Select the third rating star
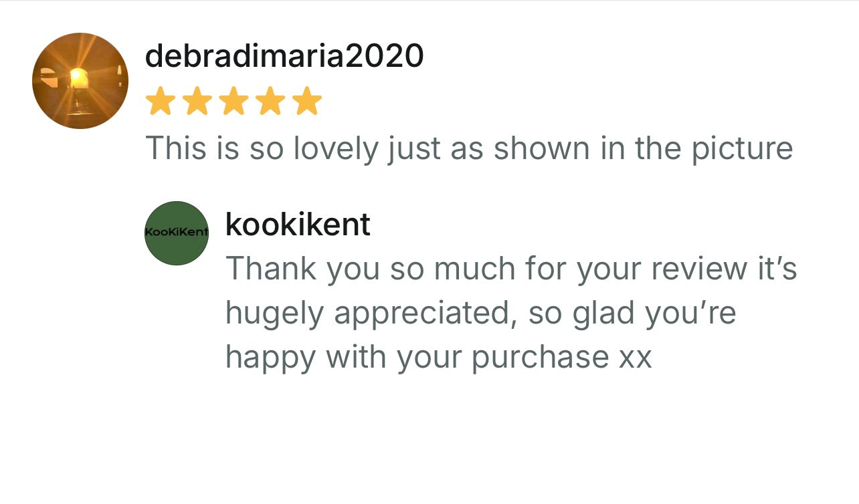859x504 pixels. tap(233, 102)
